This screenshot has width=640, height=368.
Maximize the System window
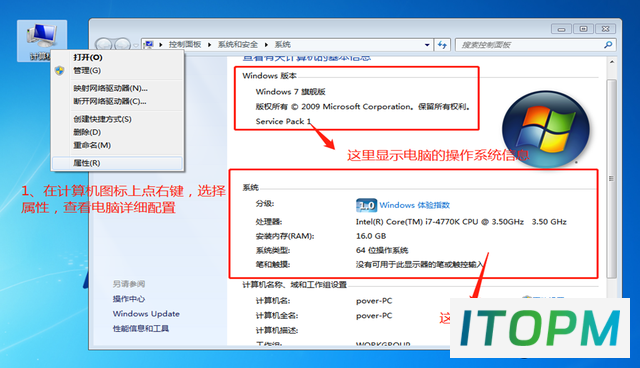coord(584,29)
